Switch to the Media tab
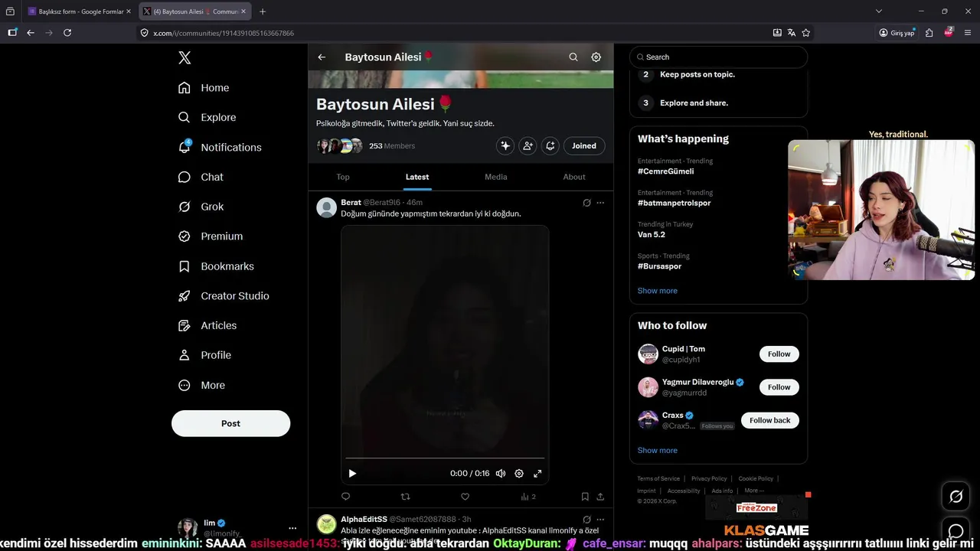The width and height of the screenshot is (980, 551). [x=496, y=177]
